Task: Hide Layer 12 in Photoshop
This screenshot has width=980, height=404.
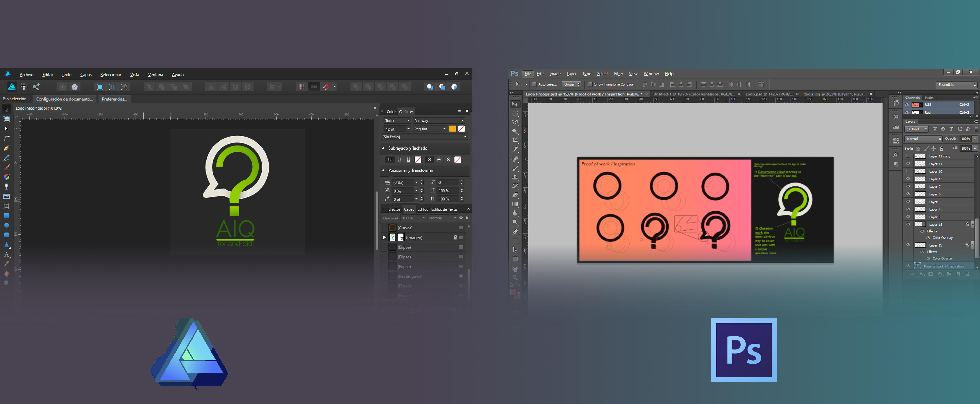Action: click(908, 179)
